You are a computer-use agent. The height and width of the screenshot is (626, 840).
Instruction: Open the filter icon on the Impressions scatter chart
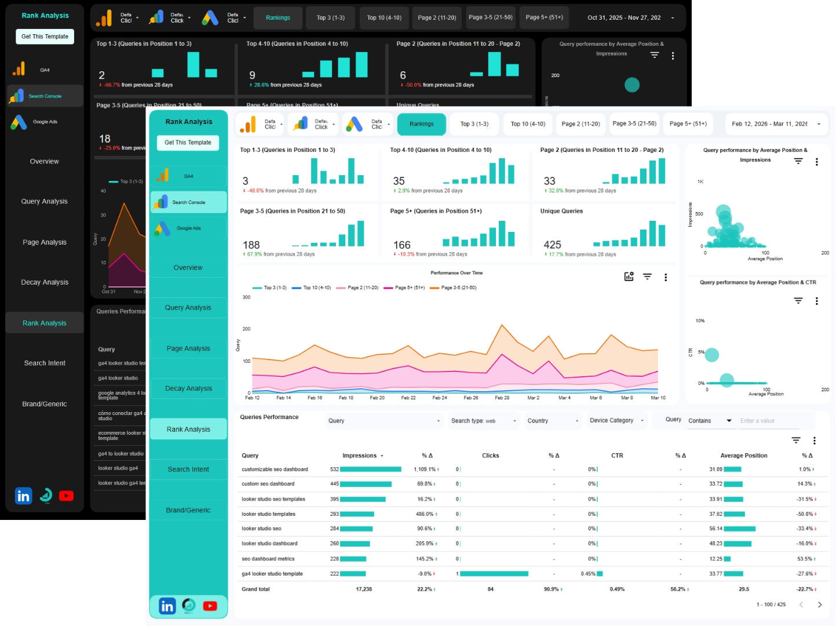point(798,162)
